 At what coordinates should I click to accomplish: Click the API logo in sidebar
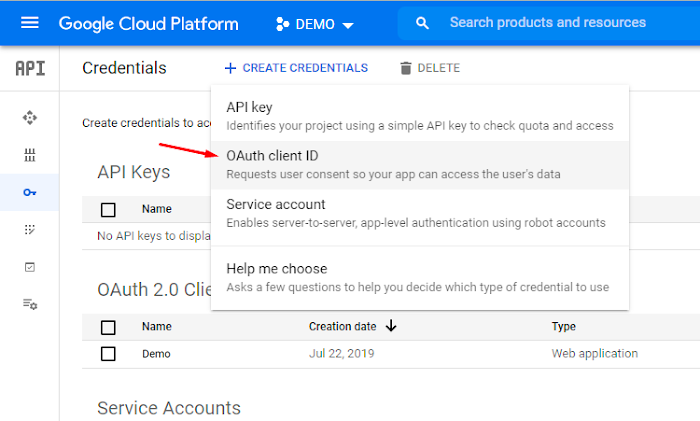coord(30,68)
